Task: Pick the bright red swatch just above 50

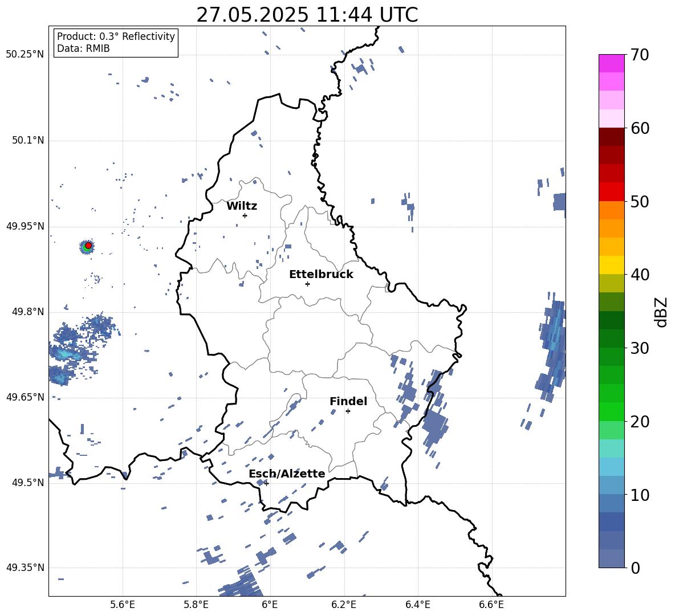Action: 611,192
